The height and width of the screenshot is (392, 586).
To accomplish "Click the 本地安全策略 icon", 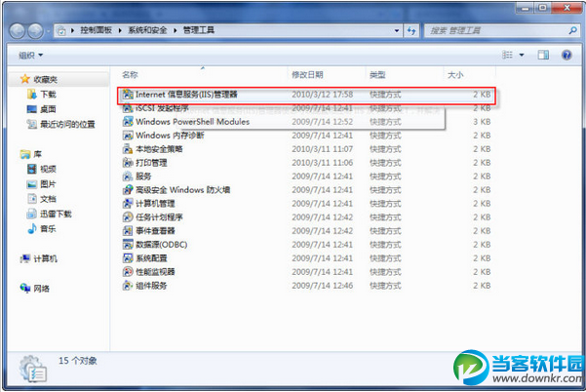I will [128, 149].
